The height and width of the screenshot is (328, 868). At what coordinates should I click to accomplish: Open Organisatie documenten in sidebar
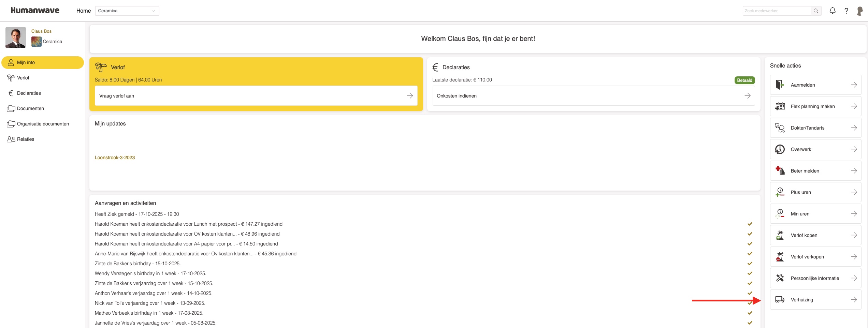(43, 124)
